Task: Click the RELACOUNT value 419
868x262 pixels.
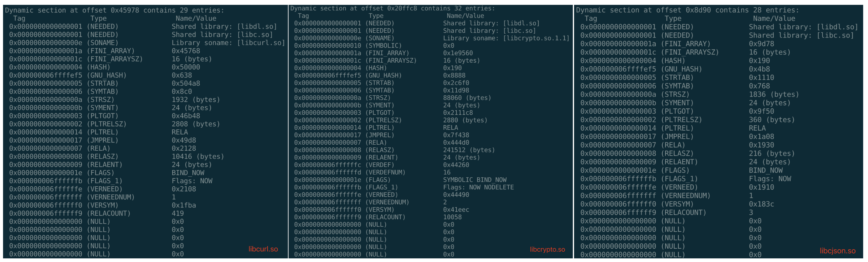Action: [178, 214]
